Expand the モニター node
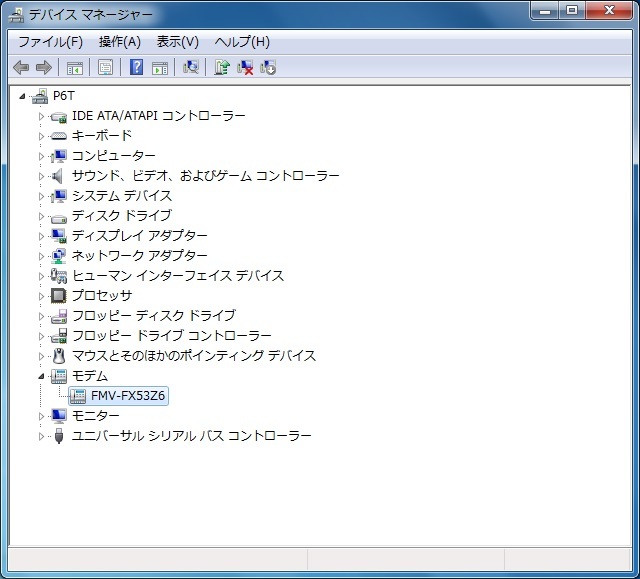Screen dimensions: 640x579 41,416
